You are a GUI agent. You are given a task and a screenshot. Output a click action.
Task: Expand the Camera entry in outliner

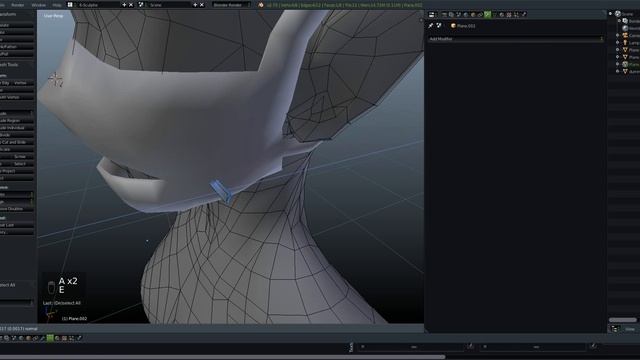click(x=618, y=36)
